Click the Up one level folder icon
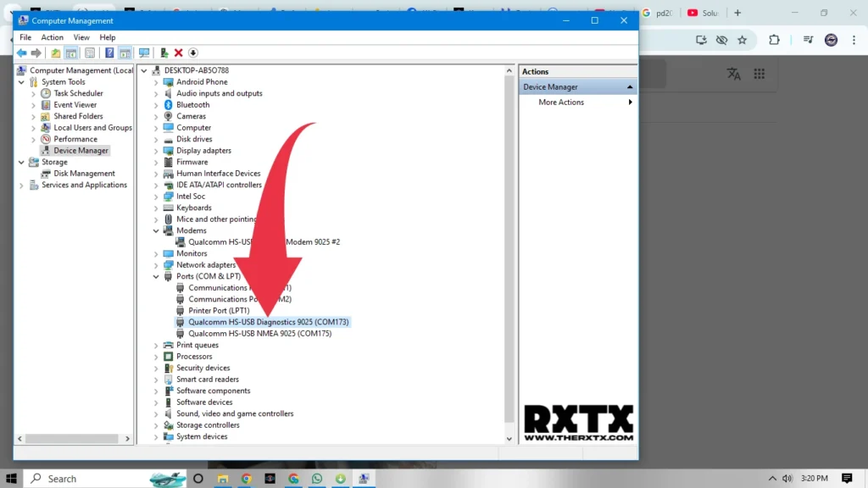The image size is (868, 488). click(x=56, y=53)
